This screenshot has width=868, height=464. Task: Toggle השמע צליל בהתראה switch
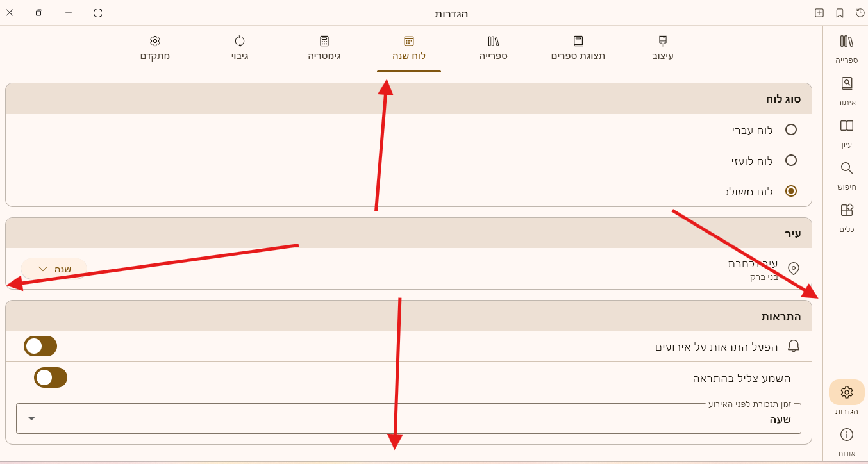(51, 377)
